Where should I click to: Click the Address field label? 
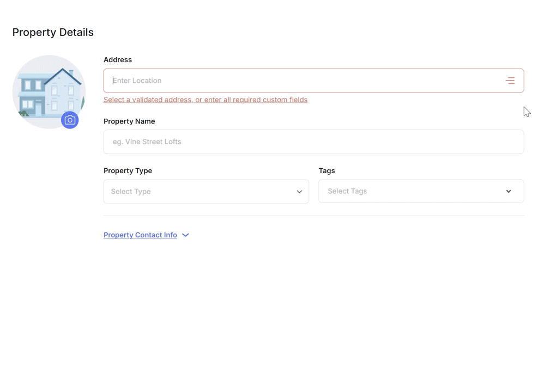coord(118,59)
